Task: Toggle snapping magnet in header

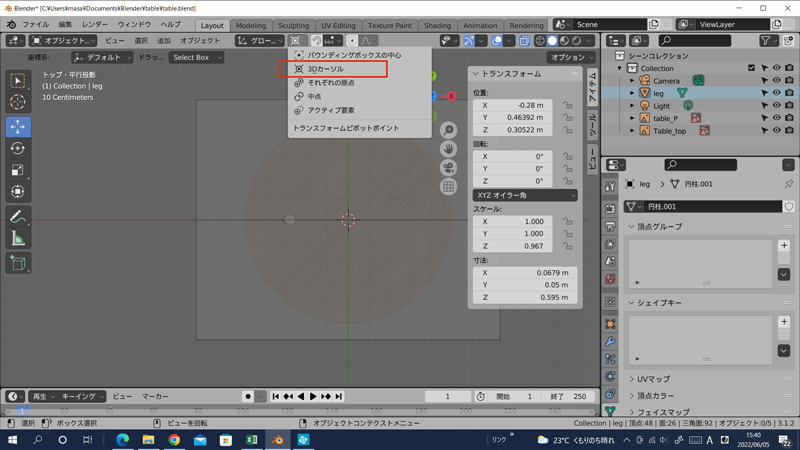Action: click(x=316, y=40)
